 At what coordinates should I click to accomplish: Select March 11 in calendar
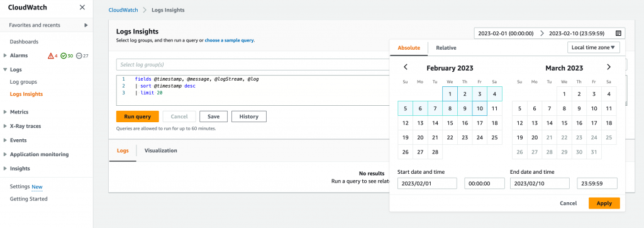click(609, 109)
